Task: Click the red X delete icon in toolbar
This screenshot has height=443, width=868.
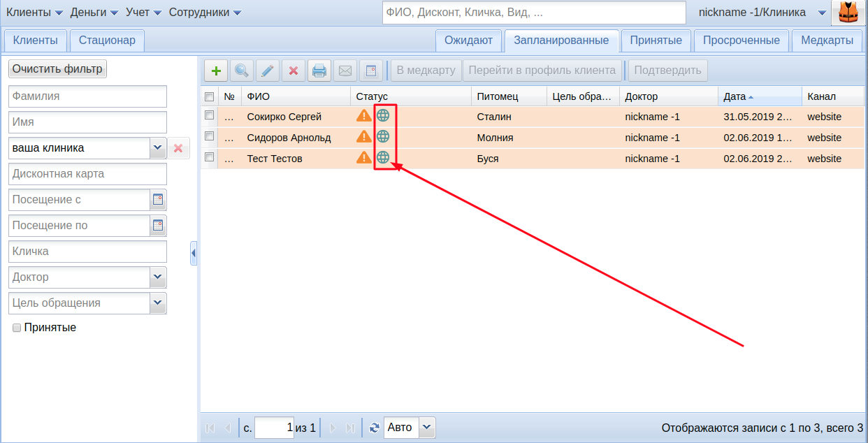Action: pos(294,71)
